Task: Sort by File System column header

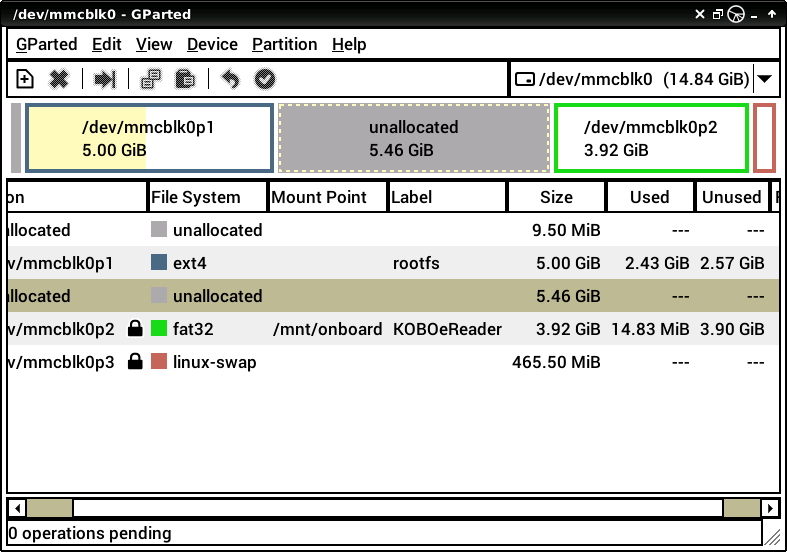Action: click(x=207, y=197)
